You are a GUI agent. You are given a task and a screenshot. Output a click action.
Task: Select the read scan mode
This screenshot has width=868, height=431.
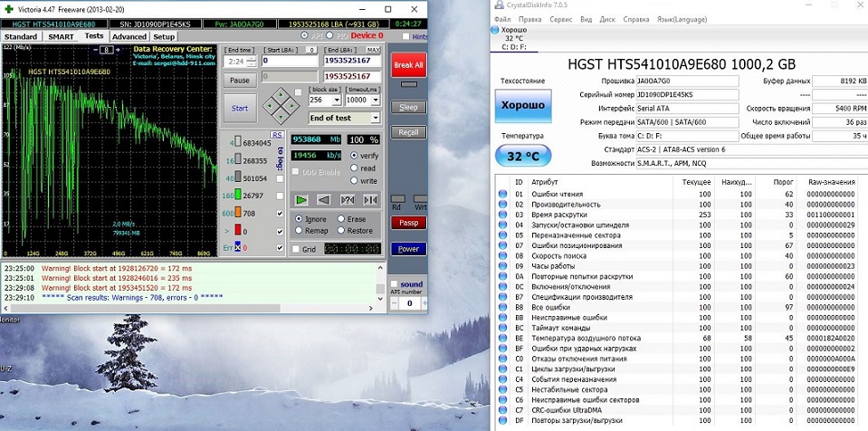coord(354,168)
